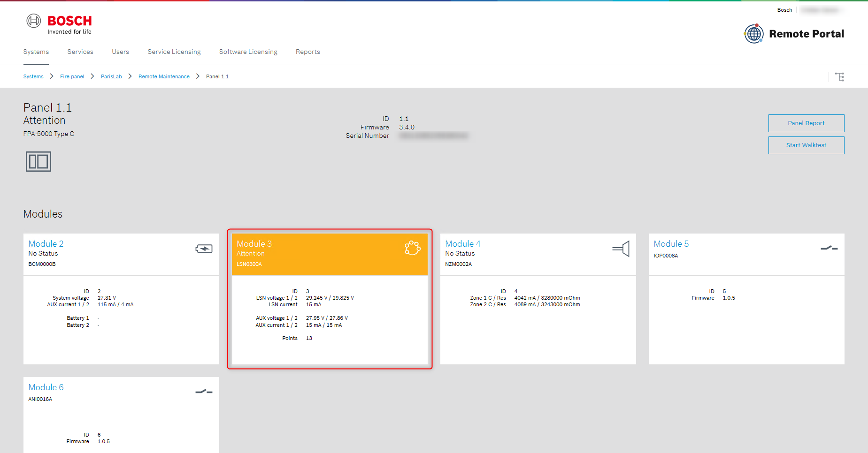
Task: Open the Fire panel breadcrumb link
Action: (72, 76)
